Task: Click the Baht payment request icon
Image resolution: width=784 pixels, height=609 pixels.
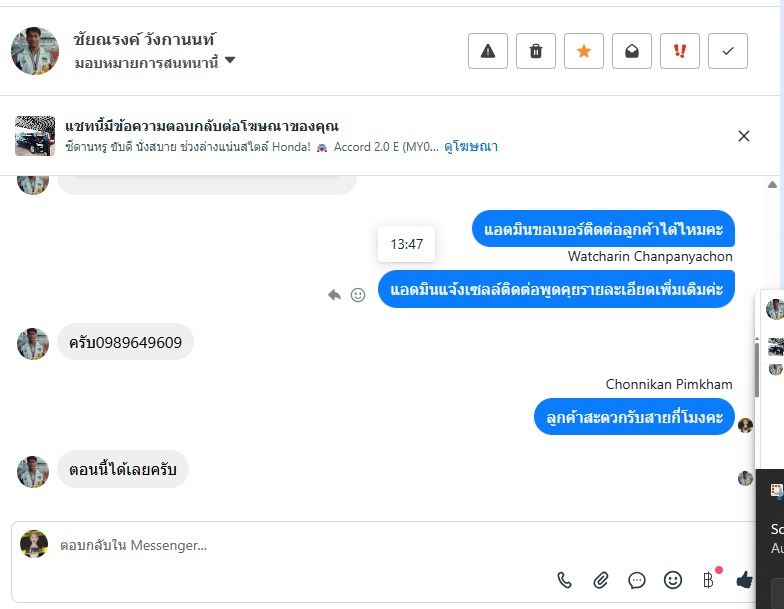Action: tap(709, 579)
